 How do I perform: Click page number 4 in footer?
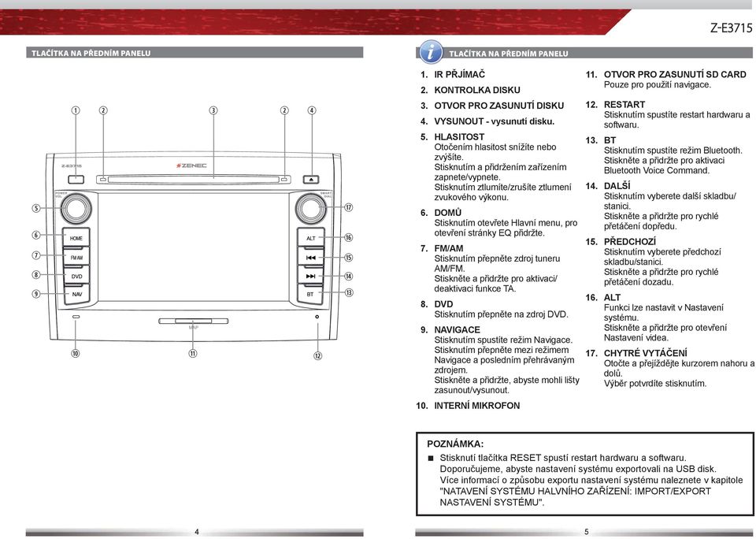click(x=196, y=532)
